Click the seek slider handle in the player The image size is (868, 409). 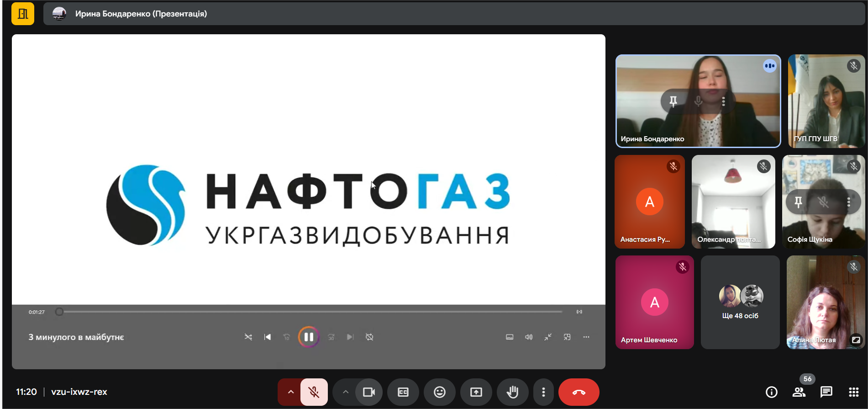(x=59, y=312)
